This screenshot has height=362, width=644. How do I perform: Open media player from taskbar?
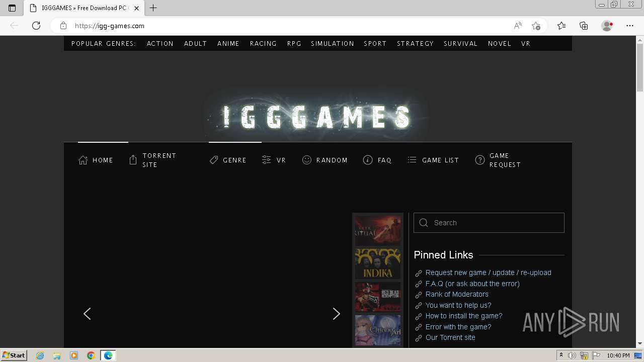74,355
